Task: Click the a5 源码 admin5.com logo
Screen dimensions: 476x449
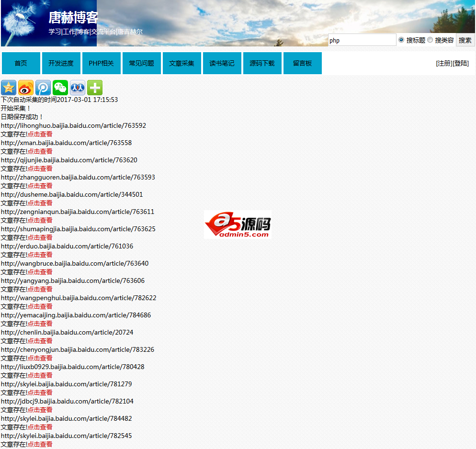Action: click(x=238, y=224)
